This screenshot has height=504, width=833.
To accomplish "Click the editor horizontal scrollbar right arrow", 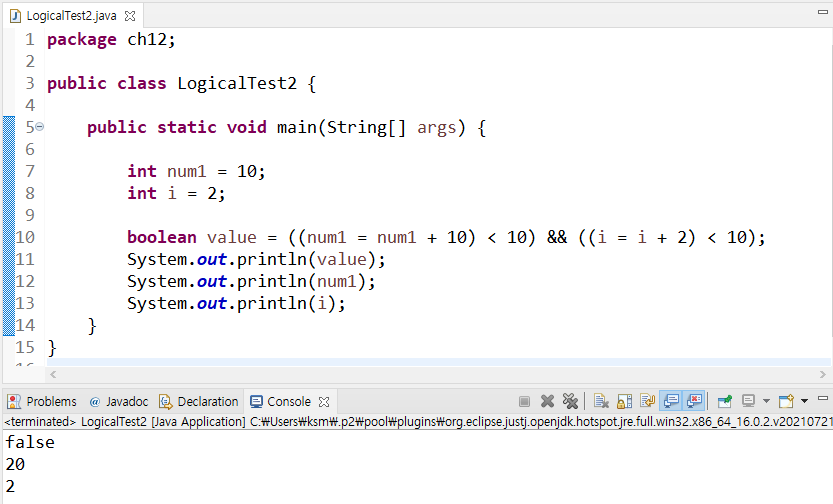I will point(822,374).
